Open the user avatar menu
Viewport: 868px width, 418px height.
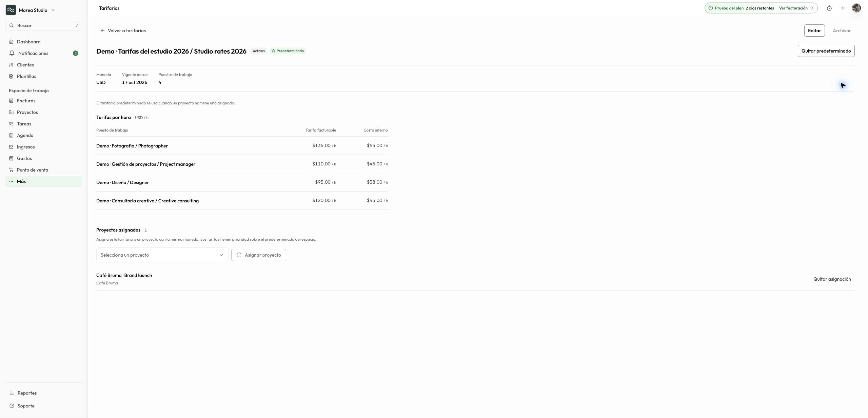(856, 8)
